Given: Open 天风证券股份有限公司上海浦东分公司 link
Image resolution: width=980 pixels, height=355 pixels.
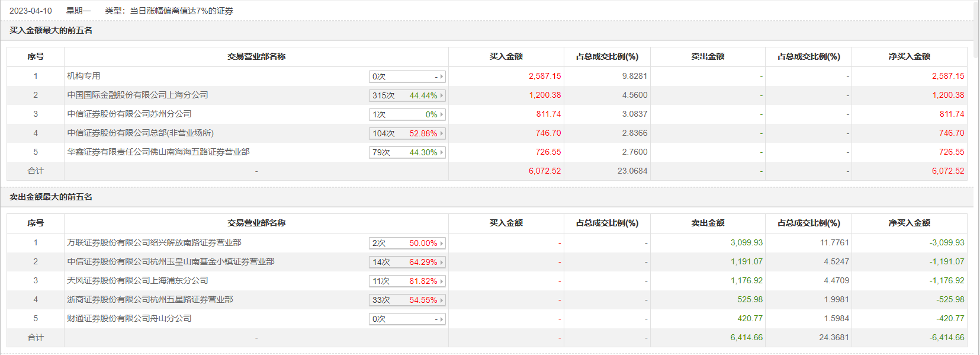Looking at the screenshot, I should coord(137,280).
